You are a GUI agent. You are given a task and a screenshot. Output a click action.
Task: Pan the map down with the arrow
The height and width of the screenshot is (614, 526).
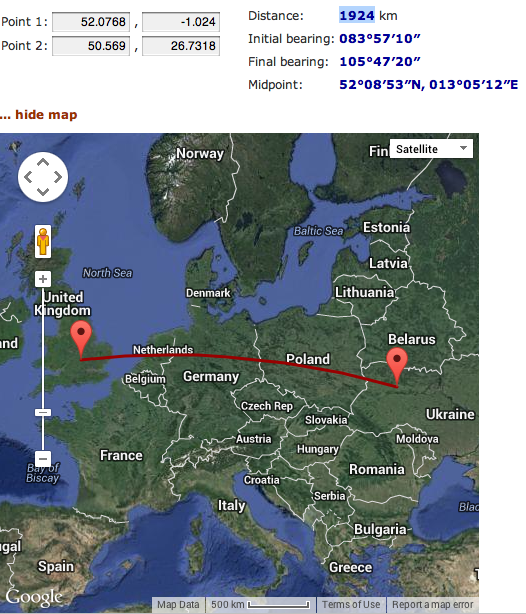(43, 192)
